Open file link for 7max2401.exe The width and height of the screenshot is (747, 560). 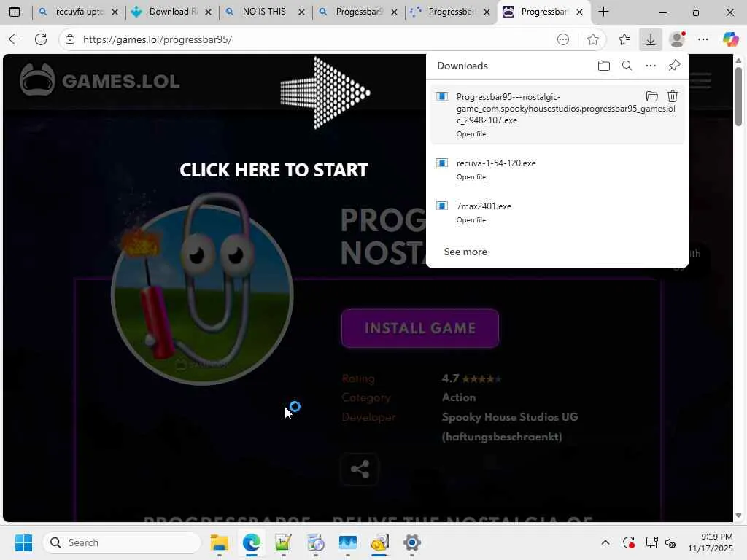pyautogui.click(x=471, y=220)
